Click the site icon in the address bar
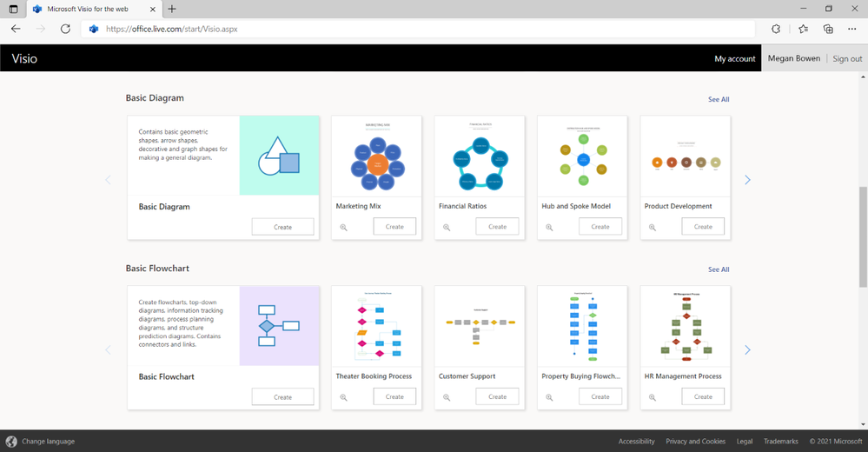Screen dimensions: 868x452 pyautogui.click(x=94, y=29)
